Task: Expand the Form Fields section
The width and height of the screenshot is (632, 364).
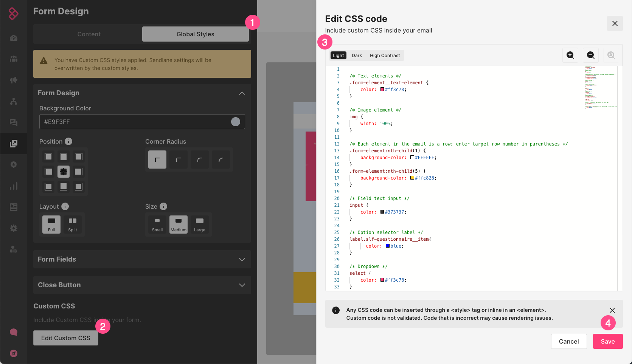Action: (x=242, y=259)
